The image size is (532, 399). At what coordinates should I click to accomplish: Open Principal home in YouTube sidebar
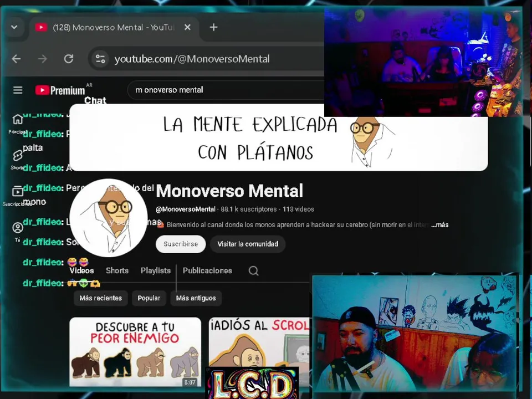coord(18,124)
